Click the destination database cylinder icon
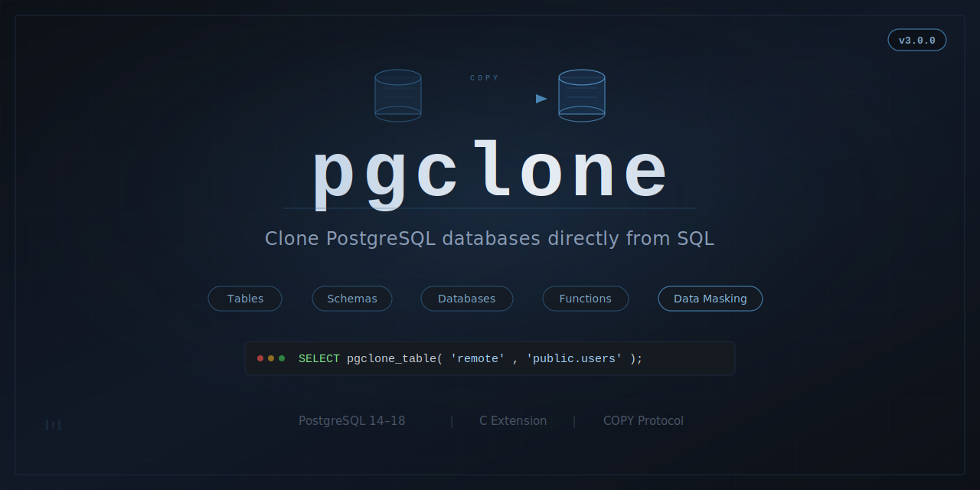 tap(582, 96)
